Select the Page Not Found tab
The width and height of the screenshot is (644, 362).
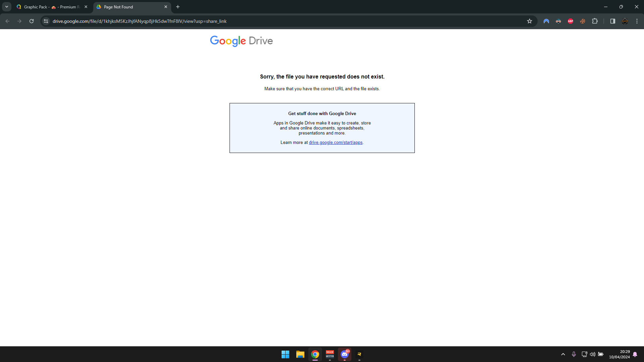(x=132, y=7)
